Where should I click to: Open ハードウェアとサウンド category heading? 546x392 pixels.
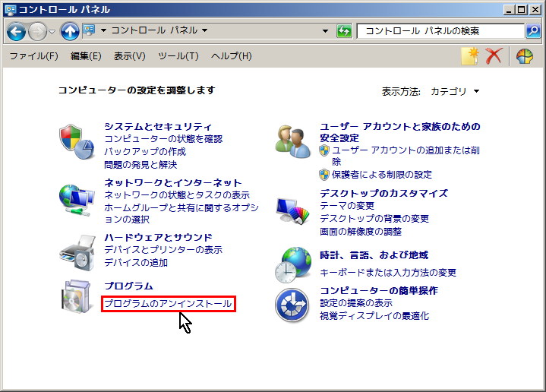point(158,237)
